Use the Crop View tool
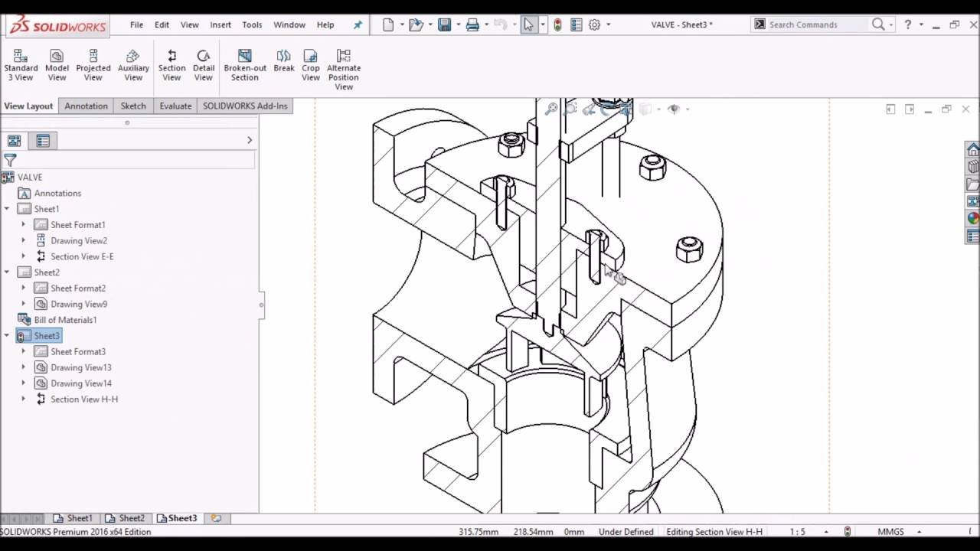 pos(311,65)
